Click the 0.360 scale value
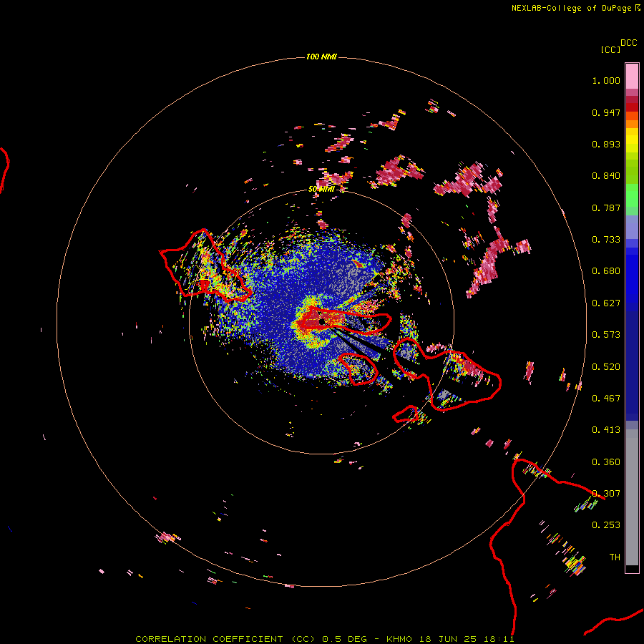 (606, 462)
